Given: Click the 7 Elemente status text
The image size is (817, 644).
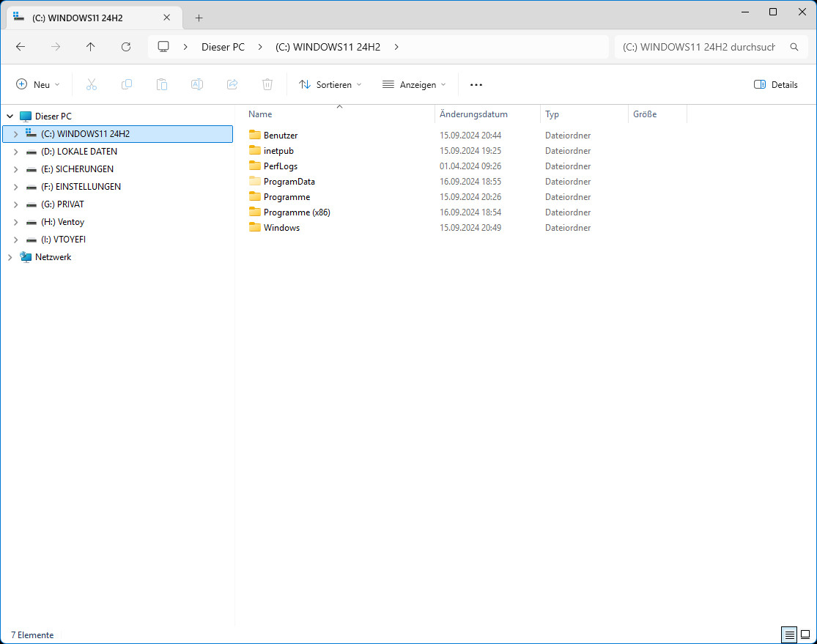Looking at the screenshot, I should pos(32,634).
